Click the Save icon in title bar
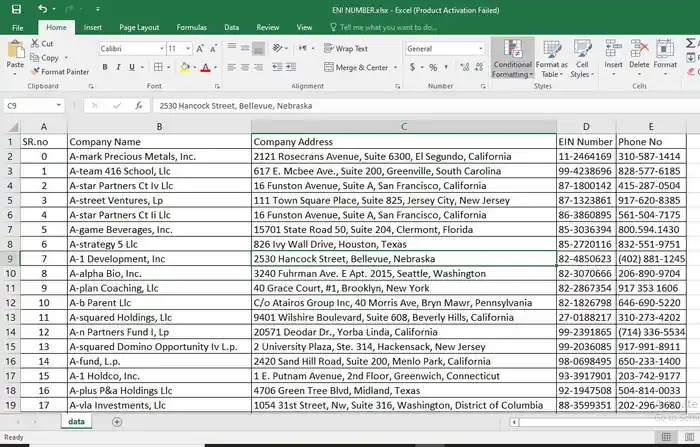Image resolution: width=700 pixels, height=447 pixels. pos(16,9)
